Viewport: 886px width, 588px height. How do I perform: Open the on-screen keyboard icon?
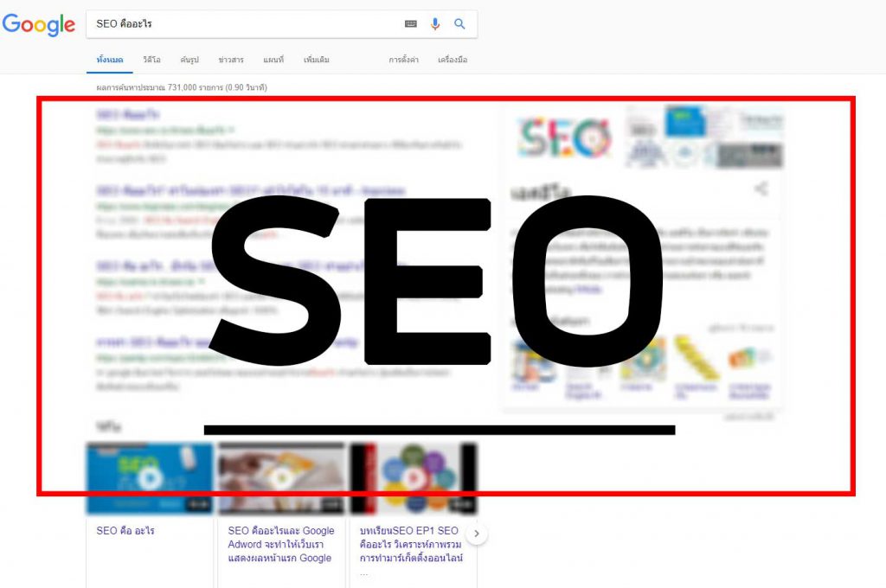pyautogui.click(x=411, y=23)
